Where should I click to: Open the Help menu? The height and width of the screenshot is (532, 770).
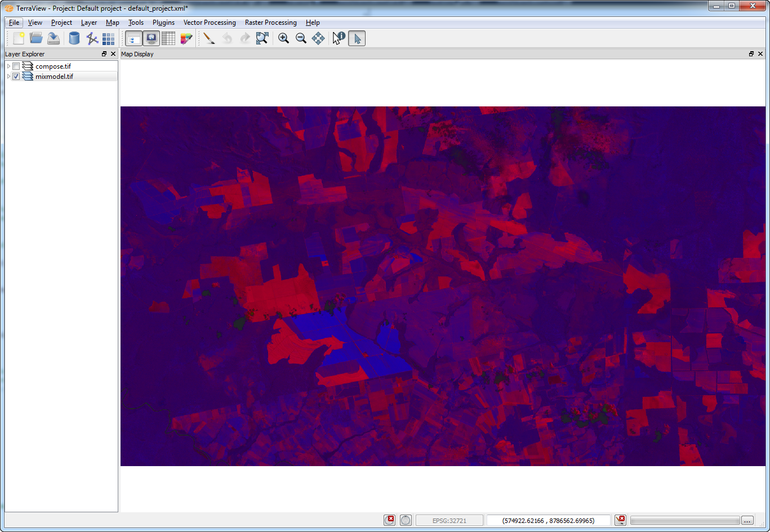click(313, 23)
